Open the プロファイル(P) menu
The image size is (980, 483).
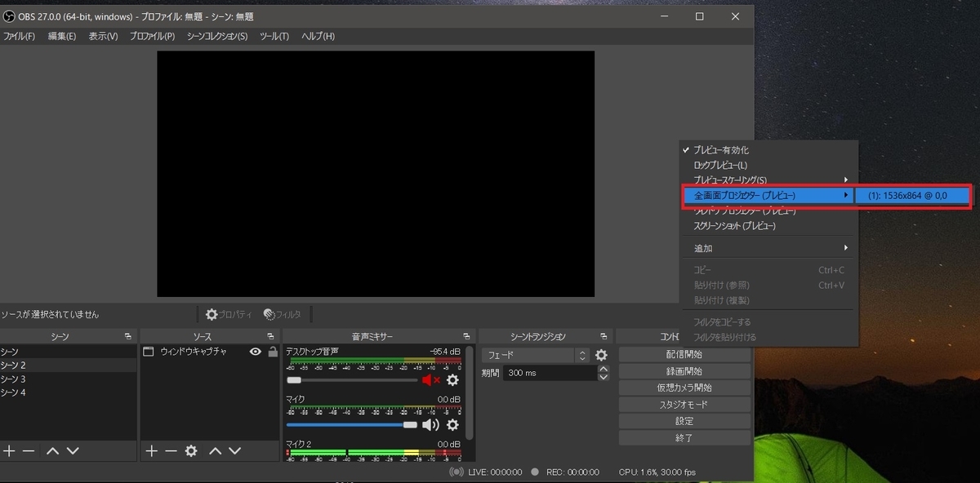[152, 37]
